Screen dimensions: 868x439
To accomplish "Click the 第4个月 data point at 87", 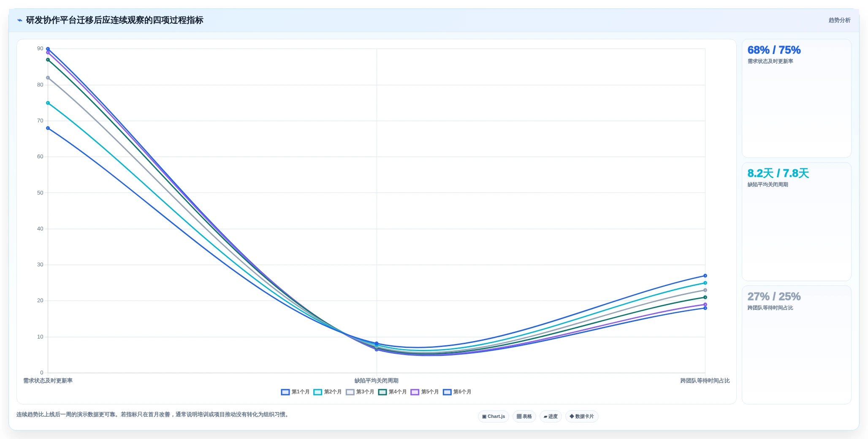I will 48,60.
